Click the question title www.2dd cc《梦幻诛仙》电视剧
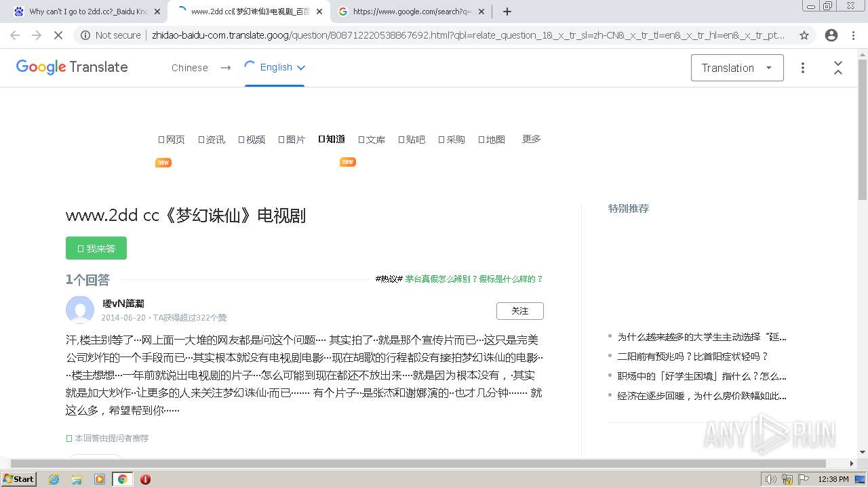 186,216
